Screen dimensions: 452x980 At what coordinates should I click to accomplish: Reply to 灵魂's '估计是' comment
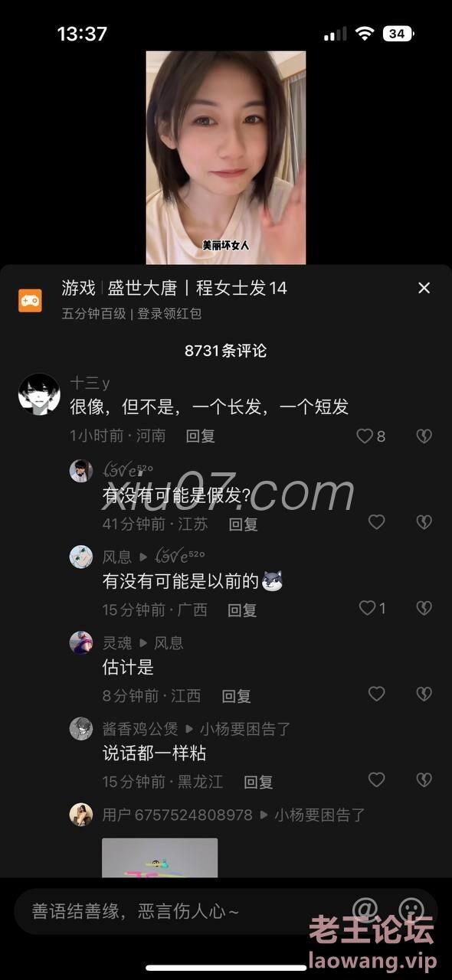pyautogui.click(x=236, y=695)
